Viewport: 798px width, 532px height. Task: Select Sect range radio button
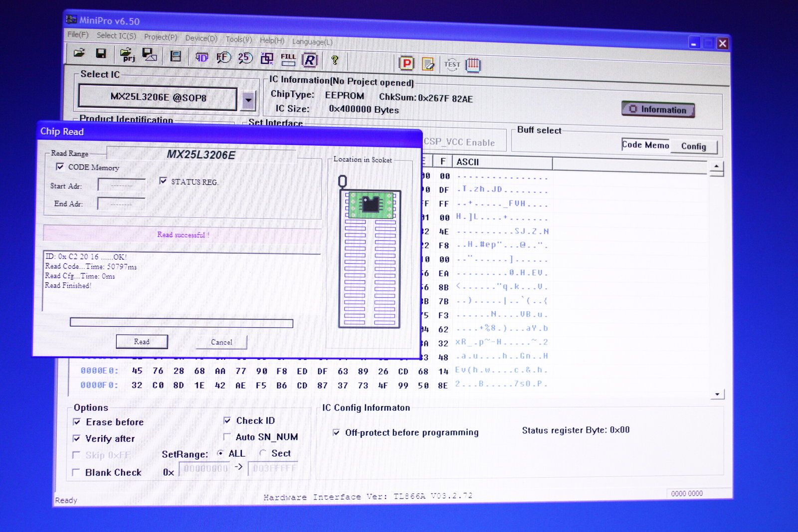coord(263,453)
